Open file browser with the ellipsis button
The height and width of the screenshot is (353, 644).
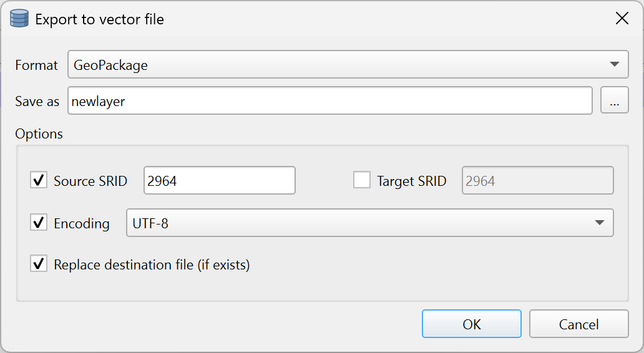(x=614, y=101)
